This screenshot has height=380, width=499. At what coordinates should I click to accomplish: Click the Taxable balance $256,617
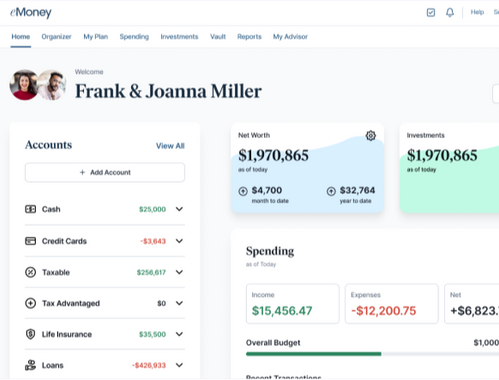(151, 273)
